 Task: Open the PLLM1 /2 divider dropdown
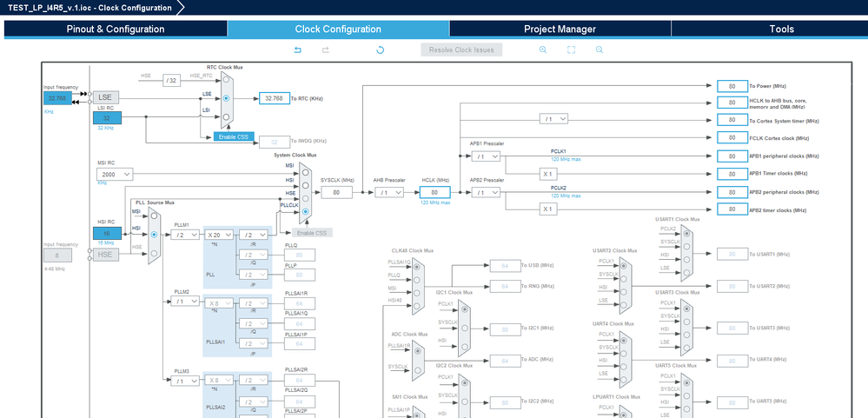(x=185, y=235)
